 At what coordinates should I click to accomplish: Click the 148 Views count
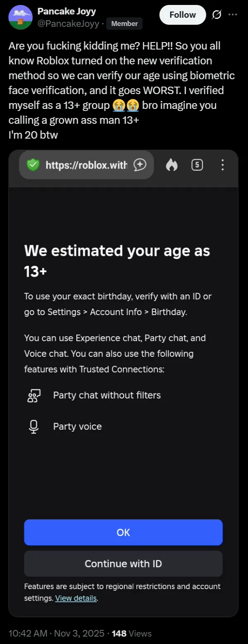(132, 633)
